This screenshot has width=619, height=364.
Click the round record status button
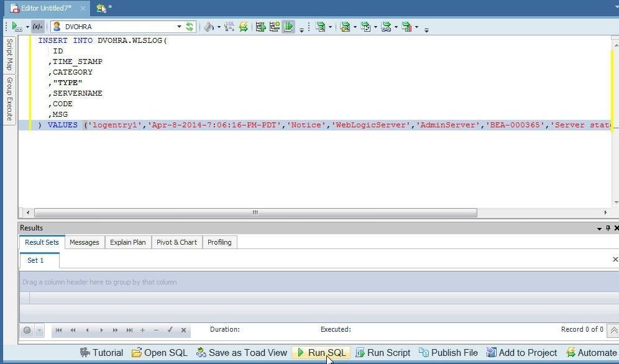[x=27, y=330]
